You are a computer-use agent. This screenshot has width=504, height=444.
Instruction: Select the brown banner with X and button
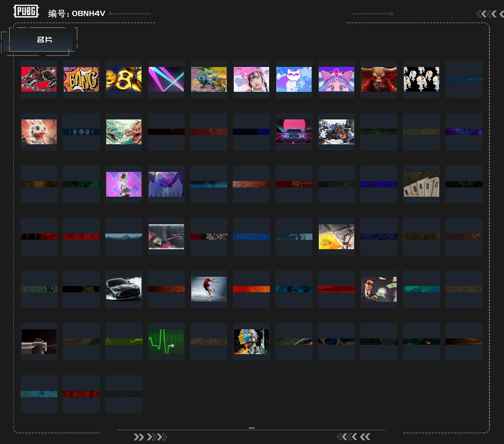(x=39, y=184)
